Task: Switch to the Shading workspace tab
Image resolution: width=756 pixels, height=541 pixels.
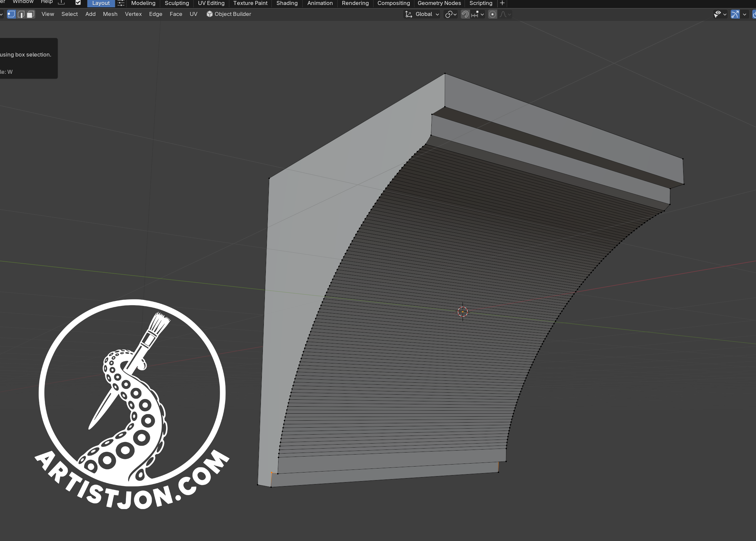Action: [287, 3]
